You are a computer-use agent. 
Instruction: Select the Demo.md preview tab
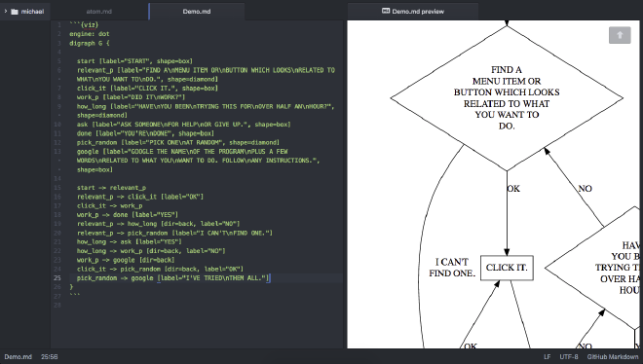(x=412, y=12)
